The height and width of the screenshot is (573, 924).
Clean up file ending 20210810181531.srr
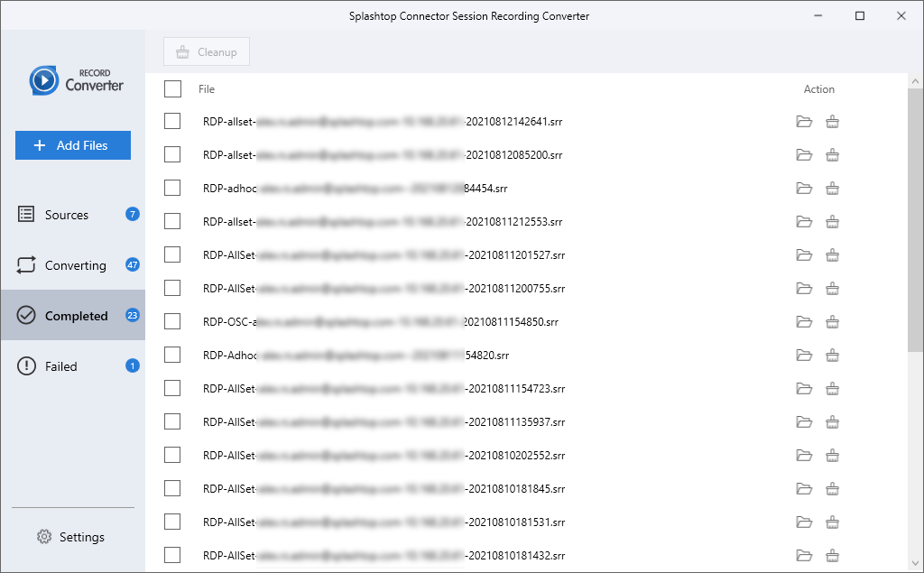coord(832,522)
